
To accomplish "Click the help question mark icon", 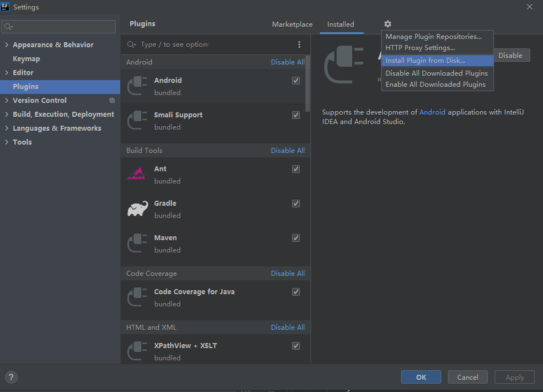I will point(11,377).
